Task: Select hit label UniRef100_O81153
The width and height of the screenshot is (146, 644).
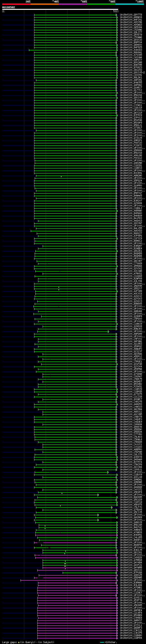Action: [x=131, y=70]
